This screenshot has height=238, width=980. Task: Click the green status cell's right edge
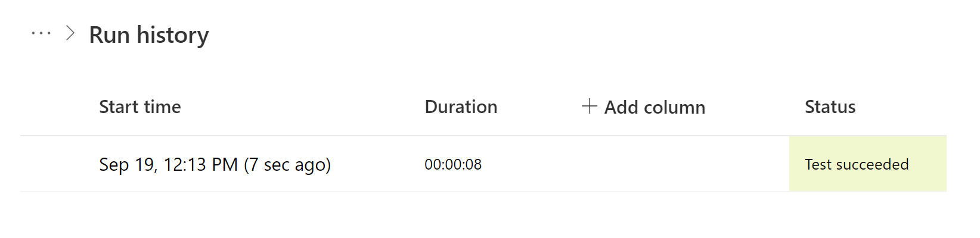pyautogui.click(x=939, y=164)
